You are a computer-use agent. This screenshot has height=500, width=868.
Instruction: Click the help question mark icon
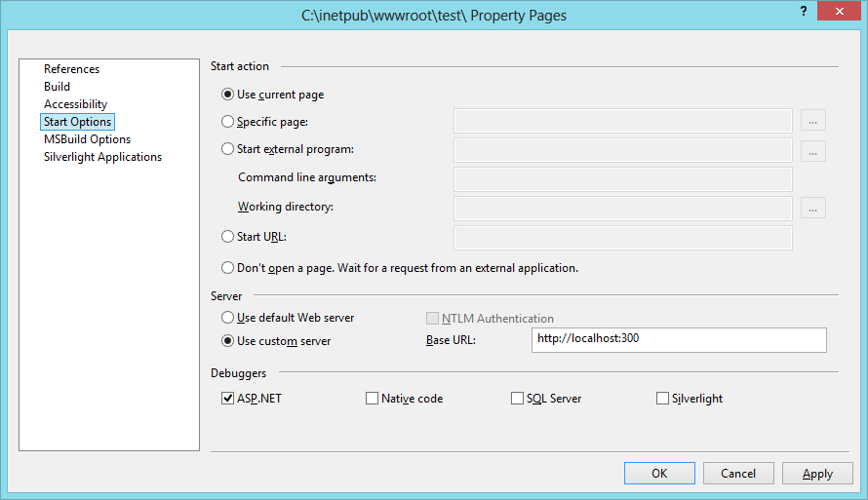(804, 11)
